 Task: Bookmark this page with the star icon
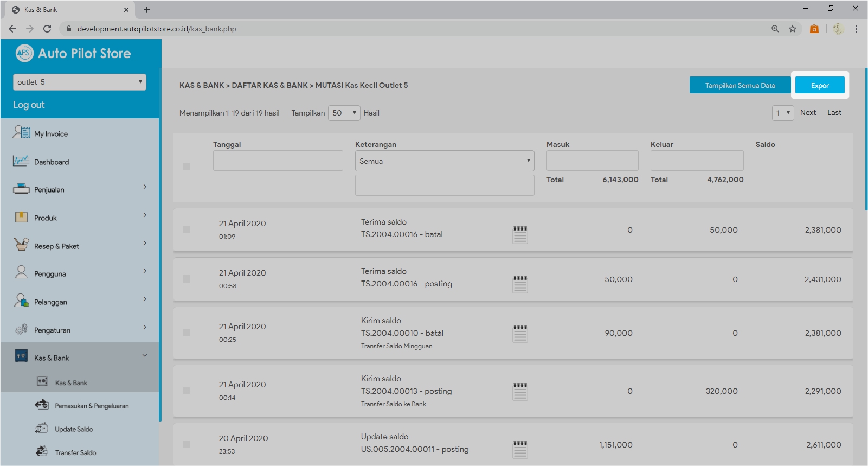click(x=792, y=29)
